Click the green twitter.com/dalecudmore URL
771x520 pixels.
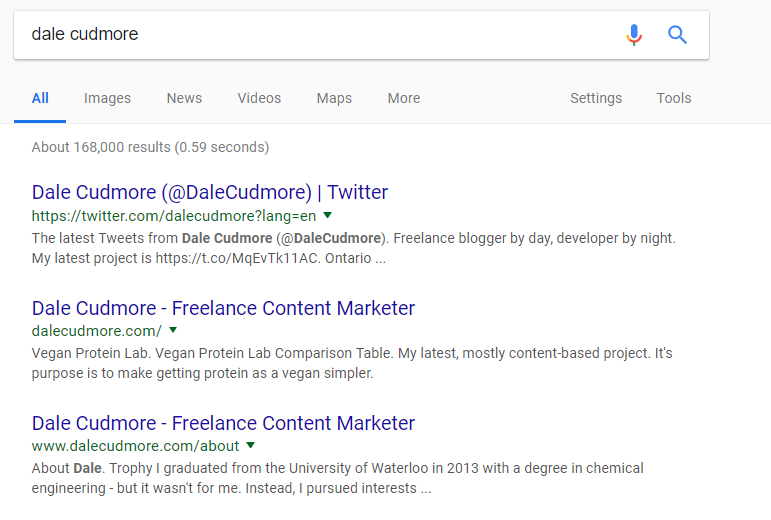174,216
